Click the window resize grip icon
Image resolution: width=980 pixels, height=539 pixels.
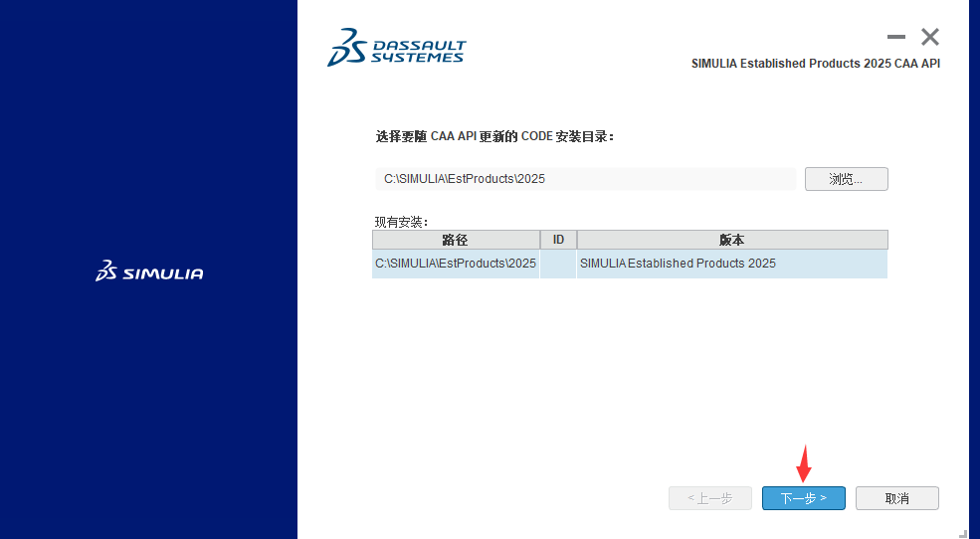pos(963,534)
